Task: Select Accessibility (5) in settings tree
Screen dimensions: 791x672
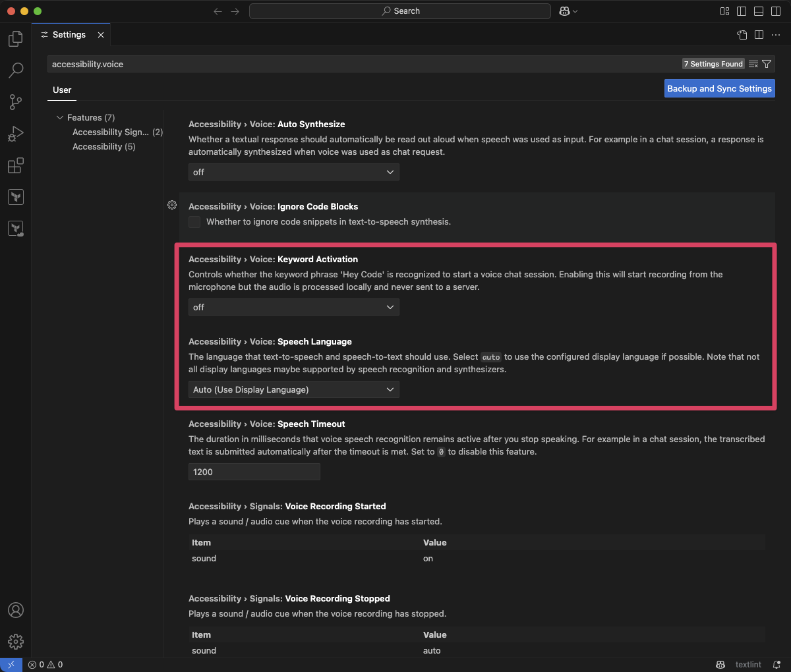Action: pyautogui.click(x=104, y=147)
